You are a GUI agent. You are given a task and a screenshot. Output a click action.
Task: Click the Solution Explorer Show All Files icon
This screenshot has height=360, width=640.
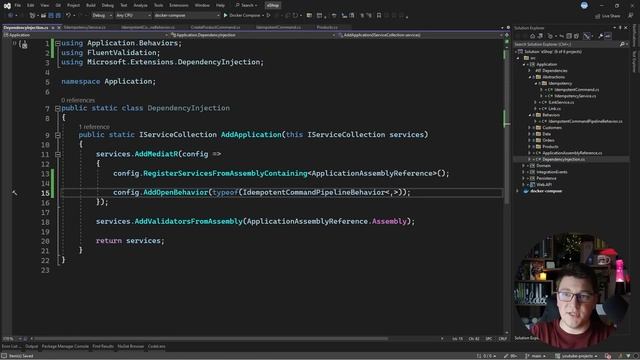point(576,36)
